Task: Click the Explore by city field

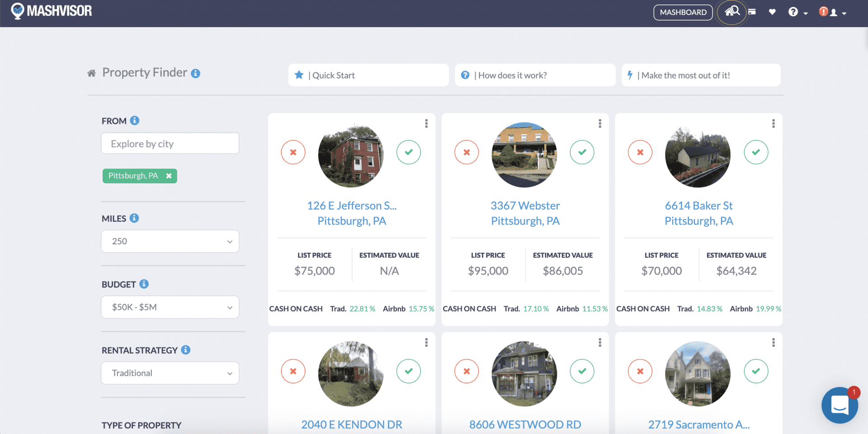Action: point(170,143)
